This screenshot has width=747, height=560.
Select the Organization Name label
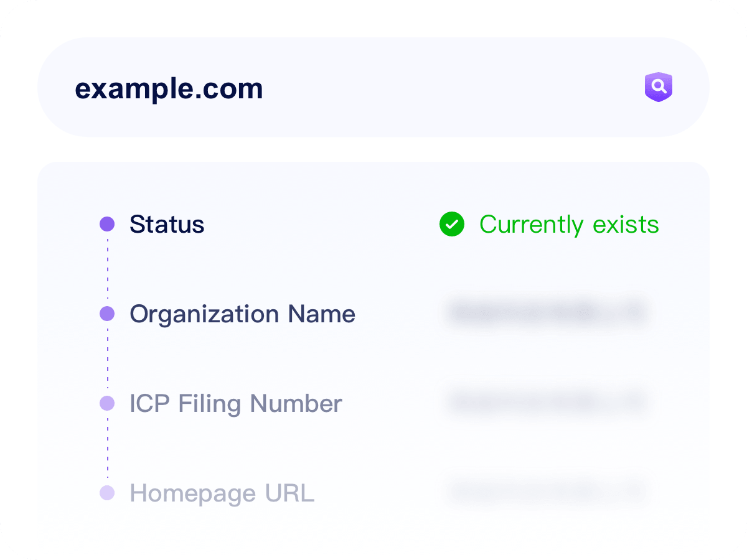242,314
